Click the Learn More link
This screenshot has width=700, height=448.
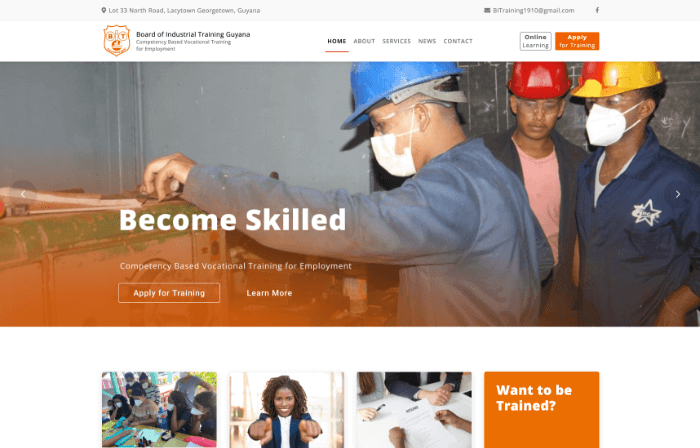(269, 293)
